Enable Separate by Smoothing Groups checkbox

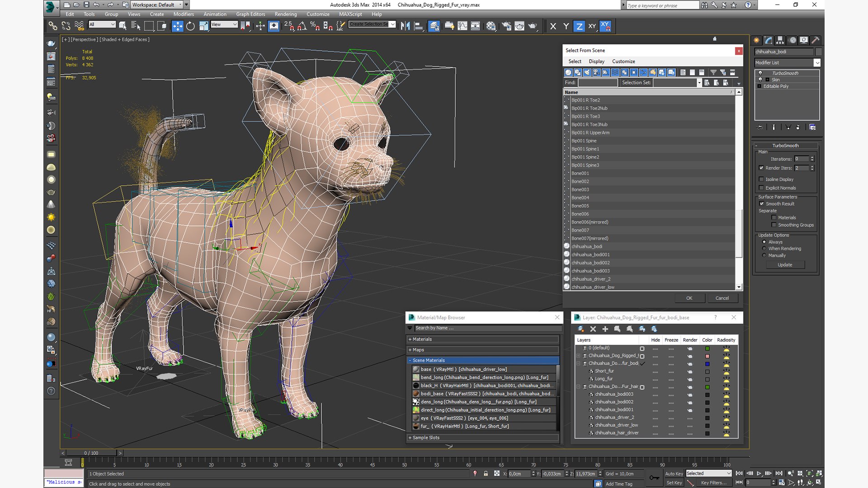(x=774, y=225)
